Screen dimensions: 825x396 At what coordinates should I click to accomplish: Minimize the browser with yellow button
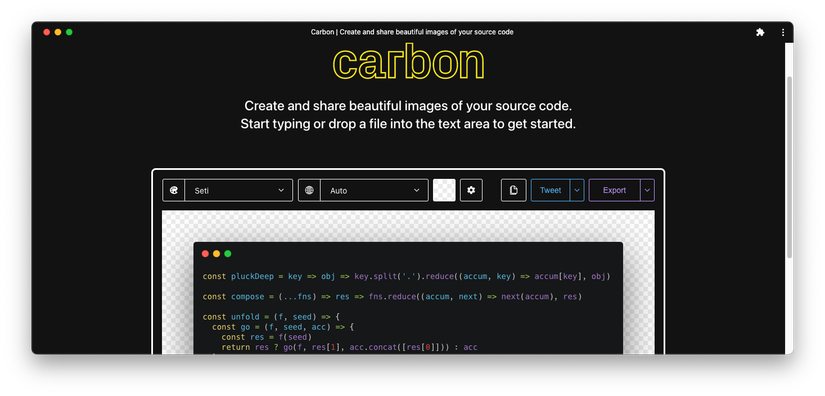pyautogui.click(x=58, y=32)
